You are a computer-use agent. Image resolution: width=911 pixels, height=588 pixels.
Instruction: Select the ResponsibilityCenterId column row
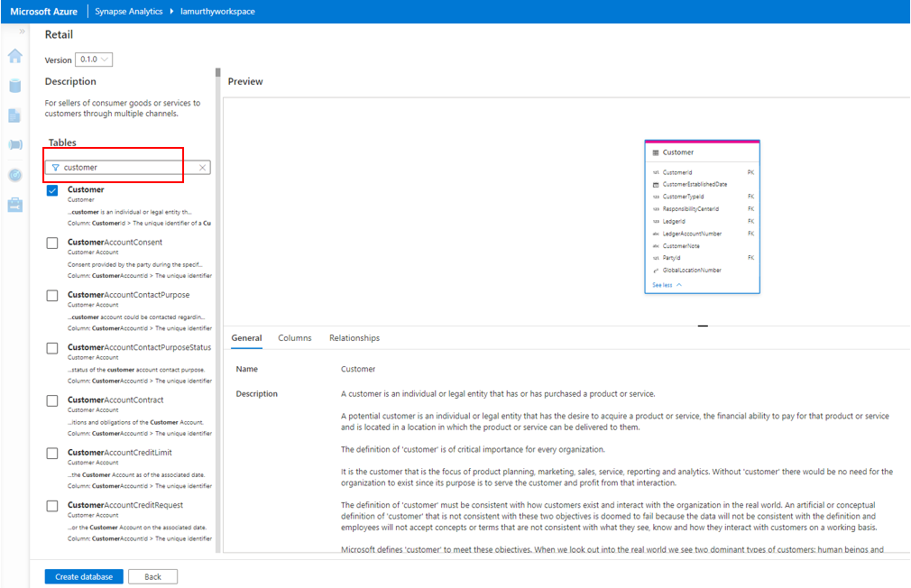702,208
